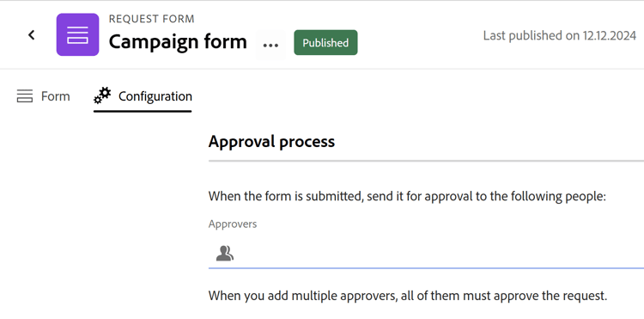This screenshot has width=644, height=319.
Task: Click the blue underline of Approvers field
Action: (426, 268)
